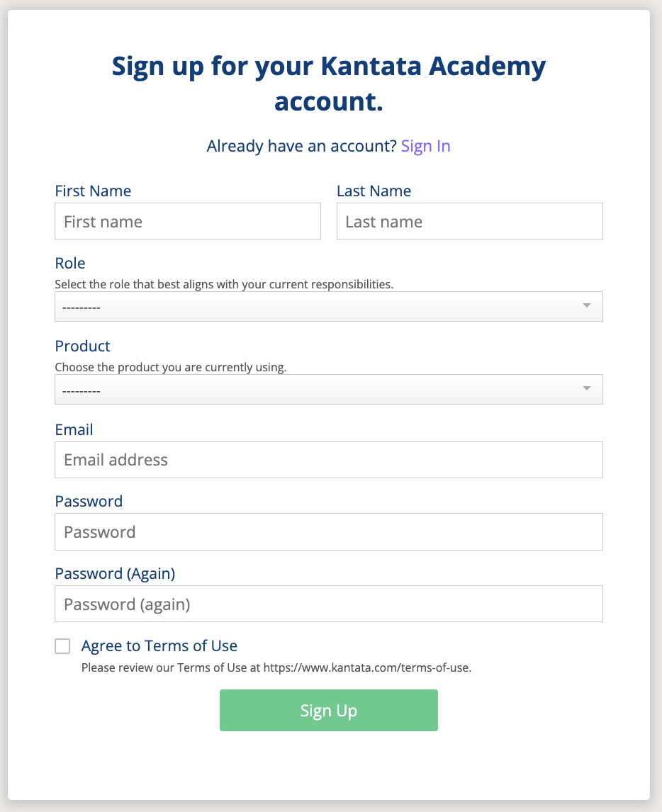This screenshot has height=812, width=662.
Task: Click the "Password (Again)" field label
Action: 115,574
